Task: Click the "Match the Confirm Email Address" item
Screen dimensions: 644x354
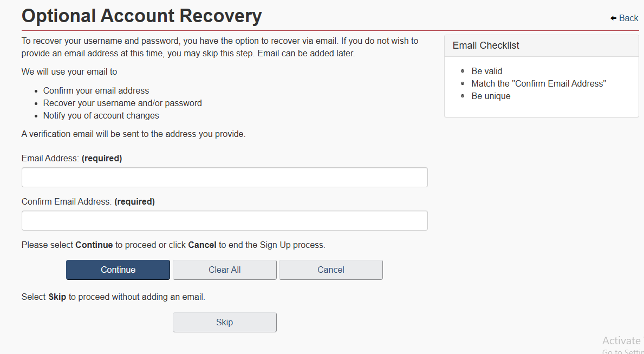Action: coord(538,83)
